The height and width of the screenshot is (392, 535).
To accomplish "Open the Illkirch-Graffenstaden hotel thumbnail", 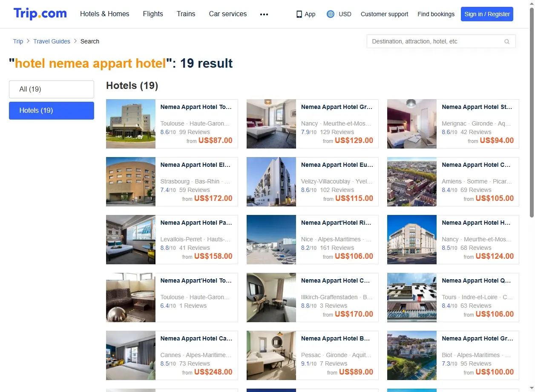I will point(271,298).
